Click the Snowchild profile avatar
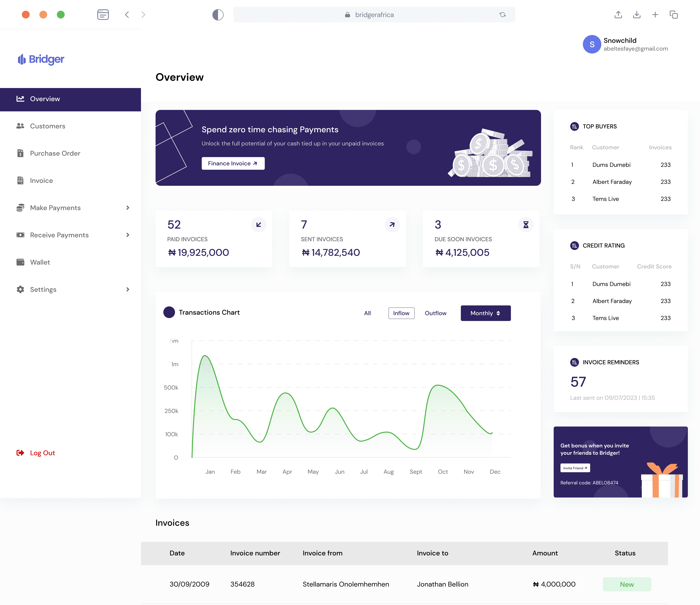Image resolution: width=700 pixels, height=605 pixels. tap(592, 44)
